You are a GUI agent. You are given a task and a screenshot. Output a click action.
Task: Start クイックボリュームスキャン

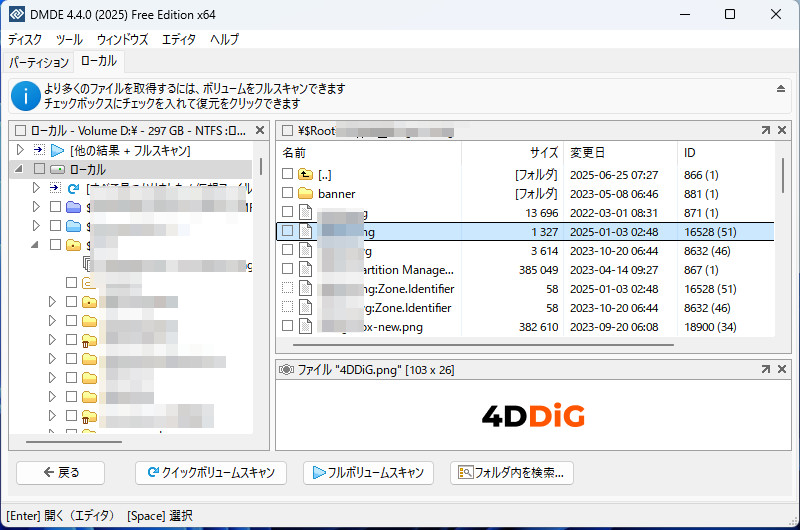click(211, 473)
